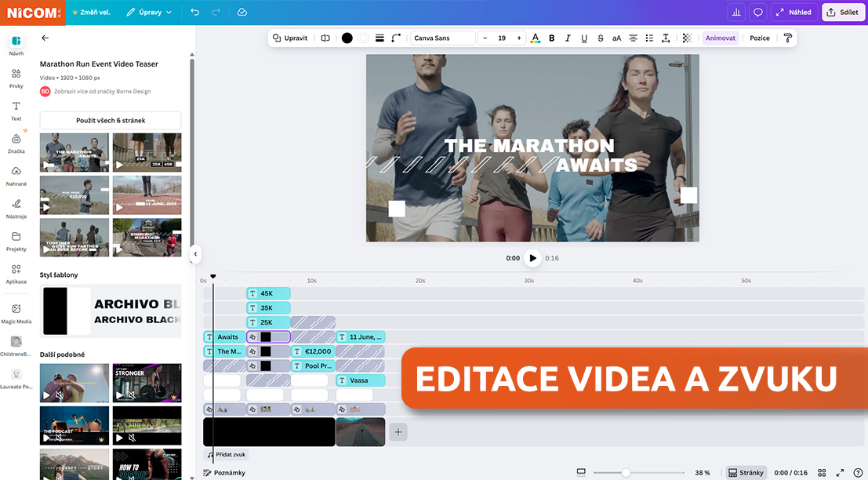
Task: Open the text color picker icon
Action: coord(536,38)
